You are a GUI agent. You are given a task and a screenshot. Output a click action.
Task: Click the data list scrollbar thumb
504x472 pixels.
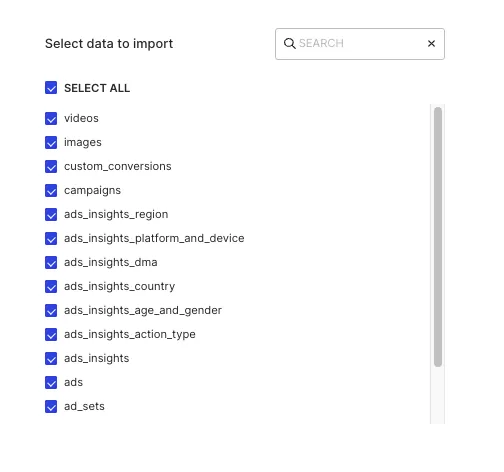[438, 237]
